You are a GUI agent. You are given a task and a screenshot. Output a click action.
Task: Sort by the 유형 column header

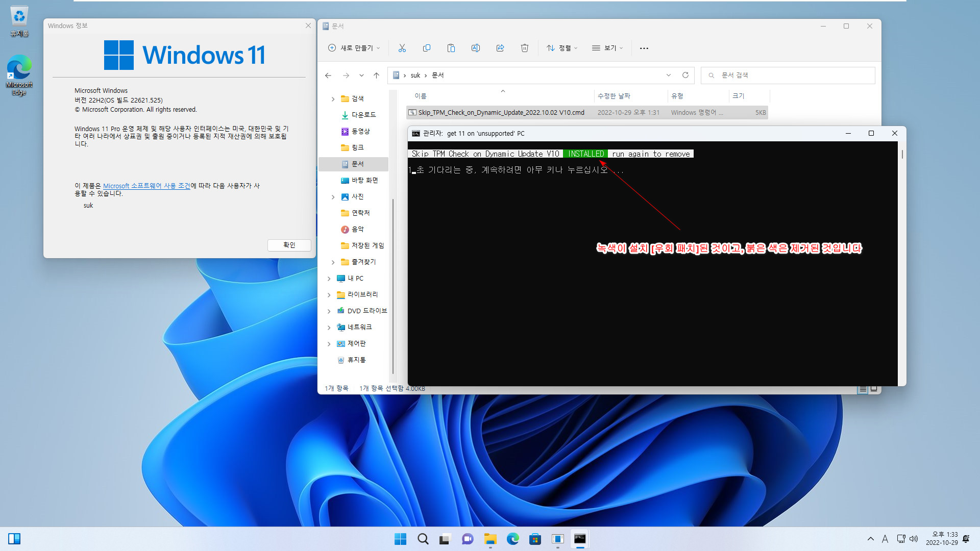[677, 96]
